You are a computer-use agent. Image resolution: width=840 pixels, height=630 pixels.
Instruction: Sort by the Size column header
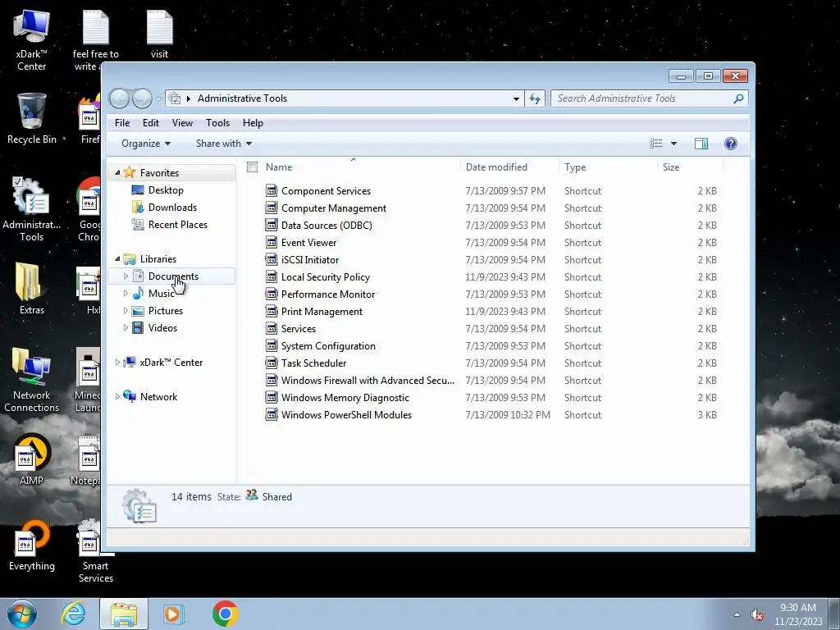(691, 167)
